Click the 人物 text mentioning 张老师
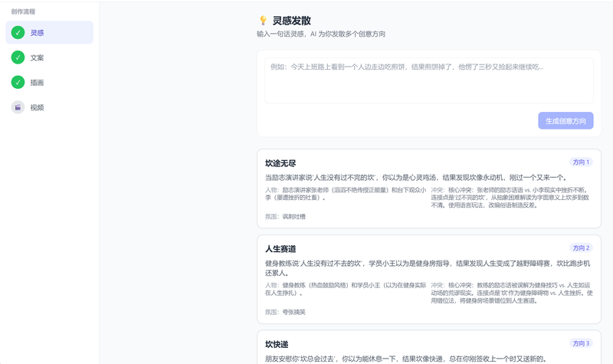 [346, 194]
